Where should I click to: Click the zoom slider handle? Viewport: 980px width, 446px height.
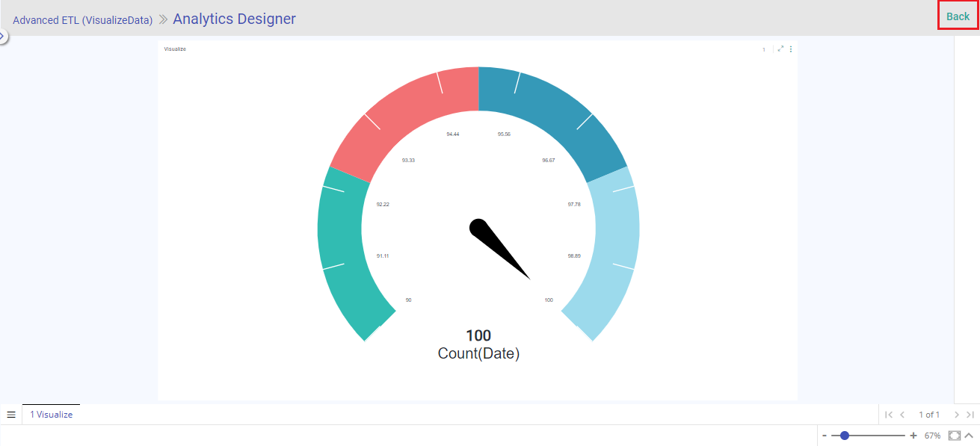coord(845,436)
